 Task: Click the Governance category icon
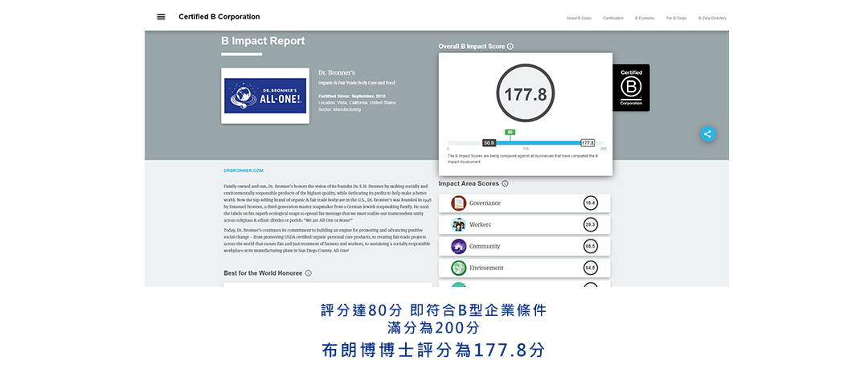459,203
